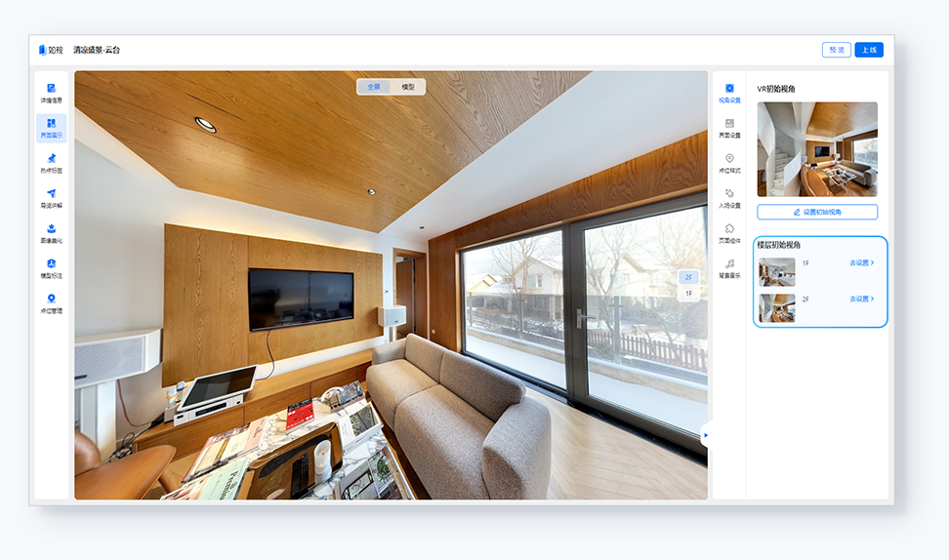Open 入场设置 entrance settings
949x560 pixels.
tap(729, 198)
